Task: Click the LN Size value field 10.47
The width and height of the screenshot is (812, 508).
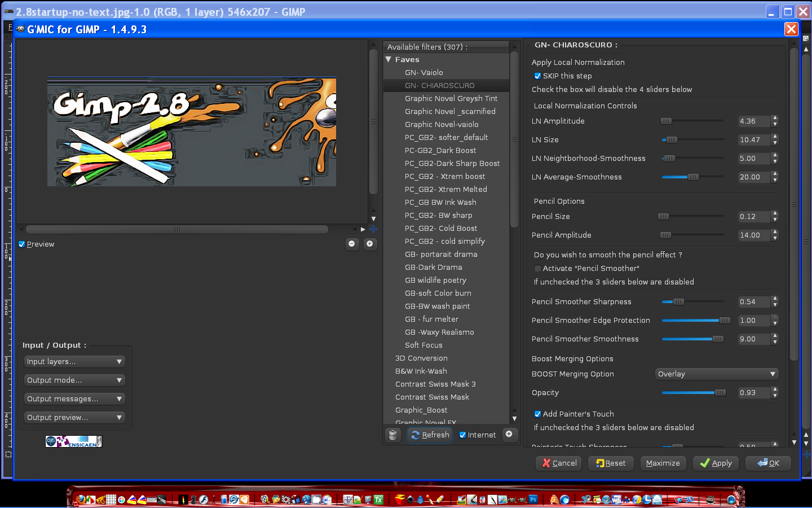Action: 754,140
